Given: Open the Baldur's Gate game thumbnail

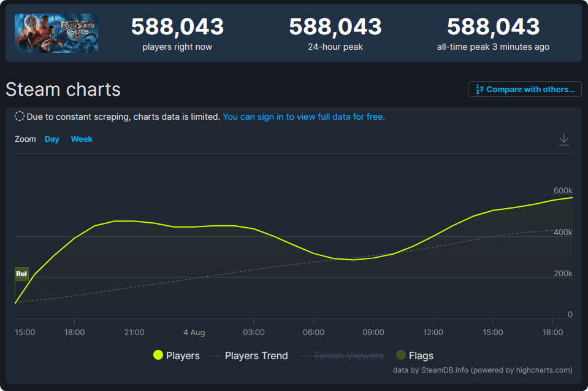Looking at the screenshot, I should pos(56,33).
